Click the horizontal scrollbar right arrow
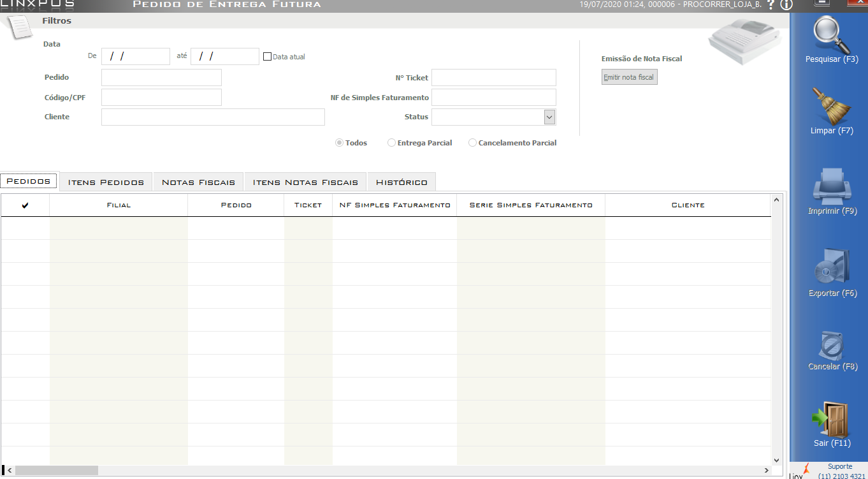 pos(766,470)
